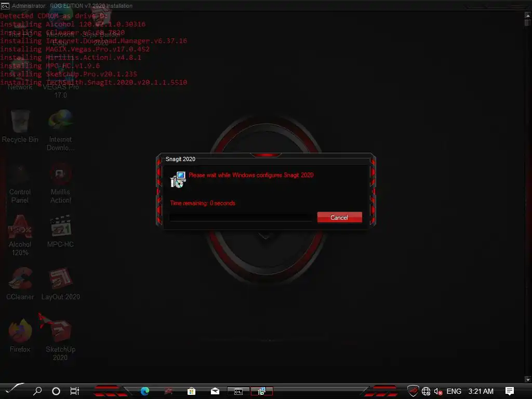Click the ENG language indicator
The image size is (532, 399).
[x=454, y=391]
